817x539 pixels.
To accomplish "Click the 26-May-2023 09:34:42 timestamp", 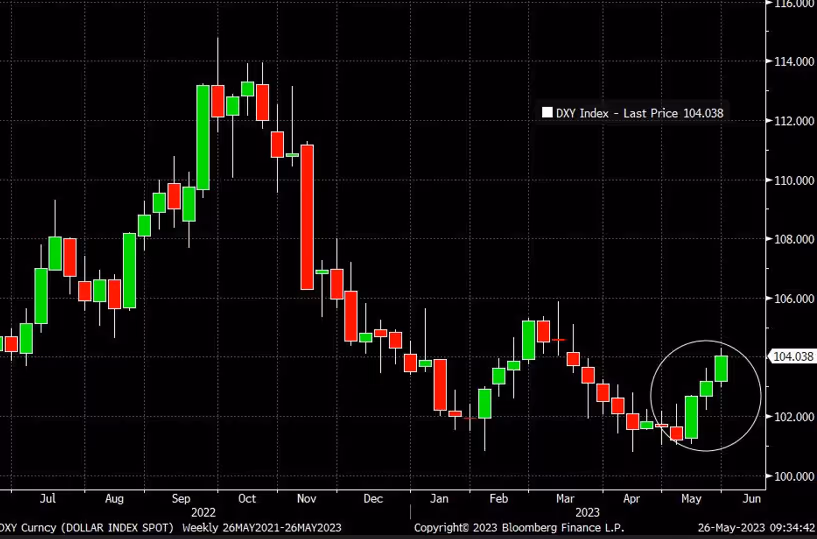I will [757, 528].
